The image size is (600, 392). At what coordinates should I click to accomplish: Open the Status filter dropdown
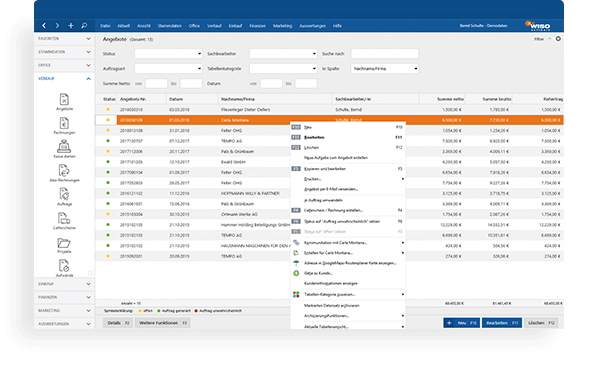[x=168, y=54]
